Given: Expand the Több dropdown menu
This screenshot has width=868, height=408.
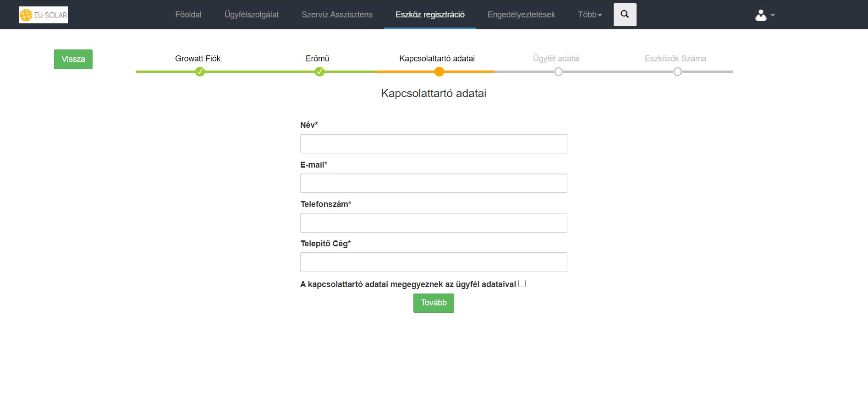Looking at the screenshot, I should click(x=589, y=15).
